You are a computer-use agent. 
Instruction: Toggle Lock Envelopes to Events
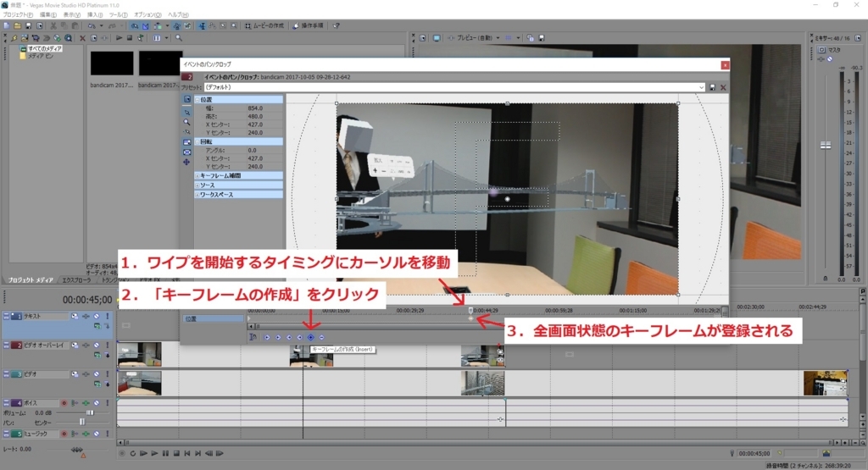(x=176, y=25)
